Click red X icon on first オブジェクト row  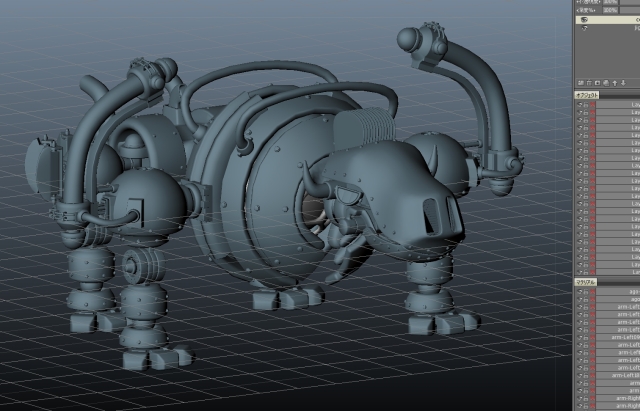[x=591, y=105]
